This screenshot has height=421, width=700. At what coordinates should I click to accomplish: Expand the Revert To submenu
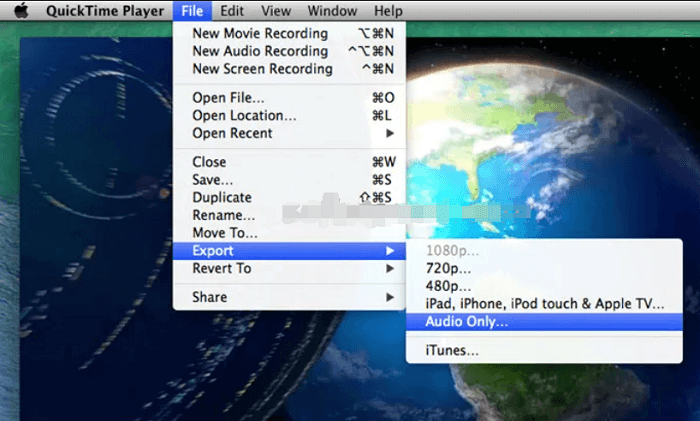[x=222, y=269]
